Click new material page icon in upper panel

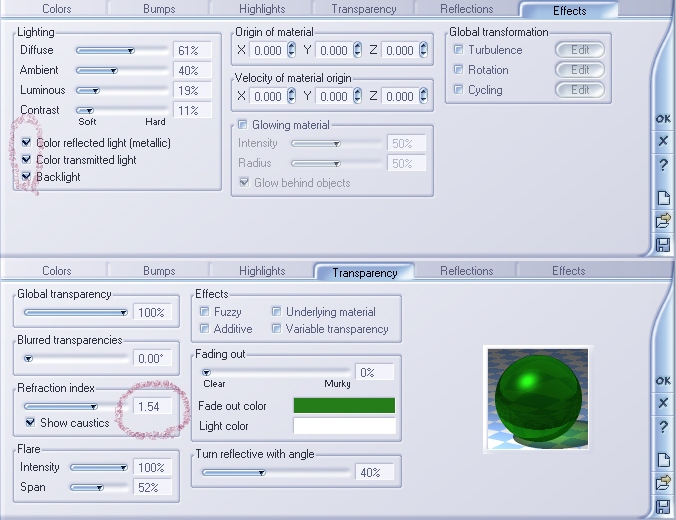tap(663, 198)
